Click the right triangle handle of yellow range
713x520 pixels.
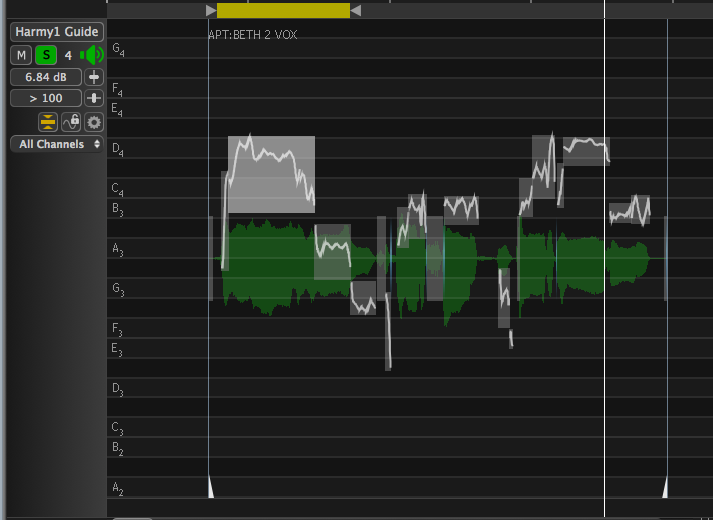[356, 10]
